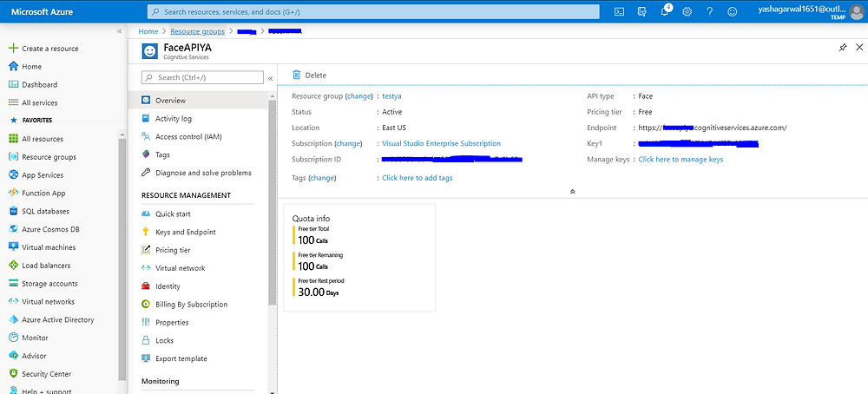Click the Virtual machines monitor icon
The height and width of the screenshot is (394, 868).
point(14,247)
